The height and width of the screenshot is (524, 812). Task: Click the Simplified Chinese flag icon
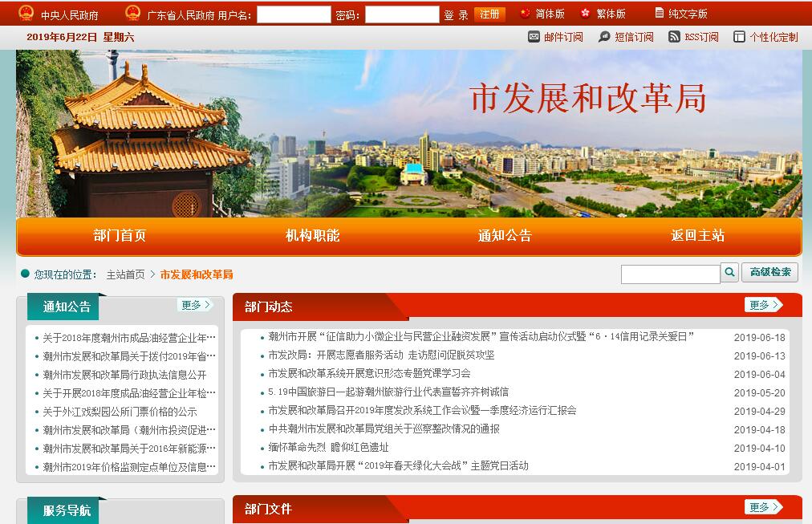[526, 14]
